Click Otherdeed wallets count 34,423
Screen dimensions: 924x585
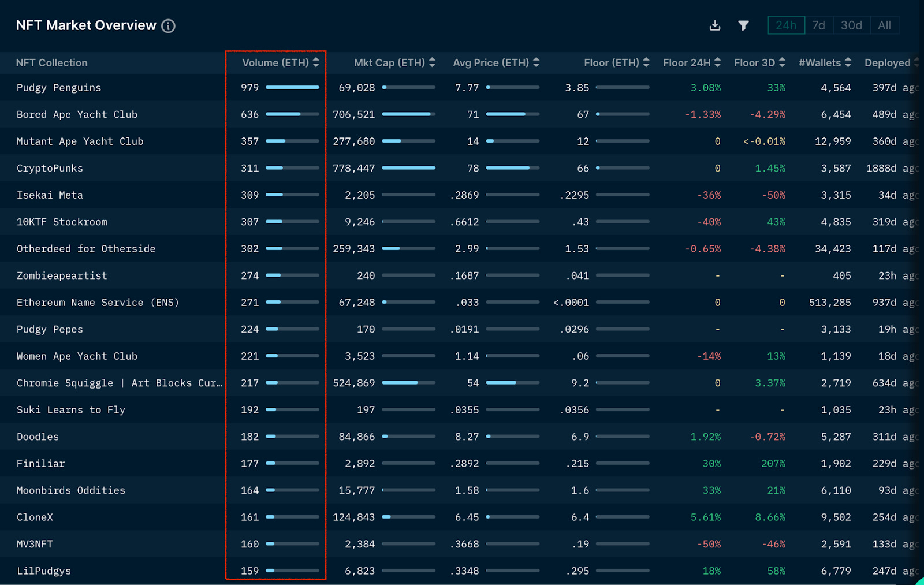tap(833, 249)
